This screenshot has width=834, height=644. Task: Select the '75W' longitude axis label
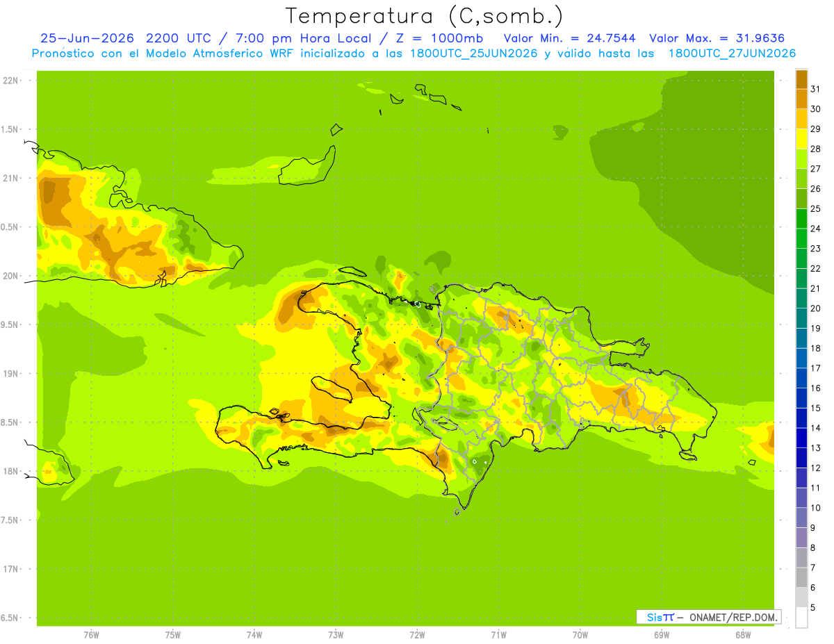coord(173,635)
